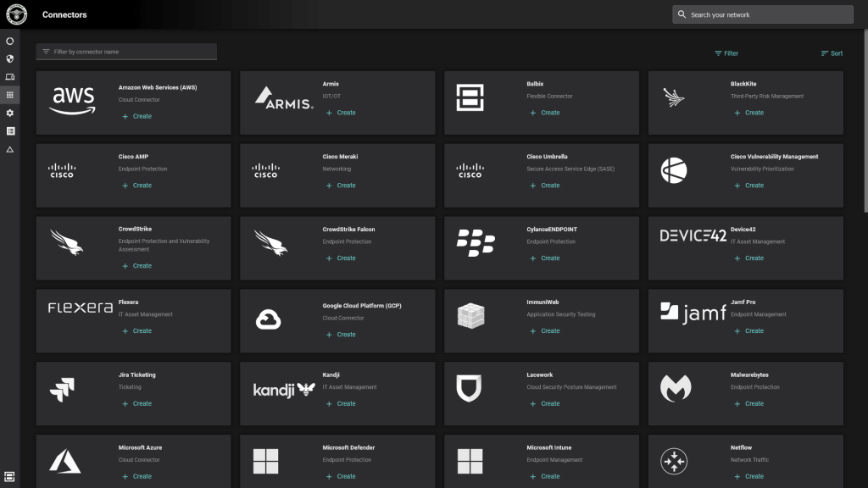Create a CrowdStrike Falcon connector

tap(341, 258)
